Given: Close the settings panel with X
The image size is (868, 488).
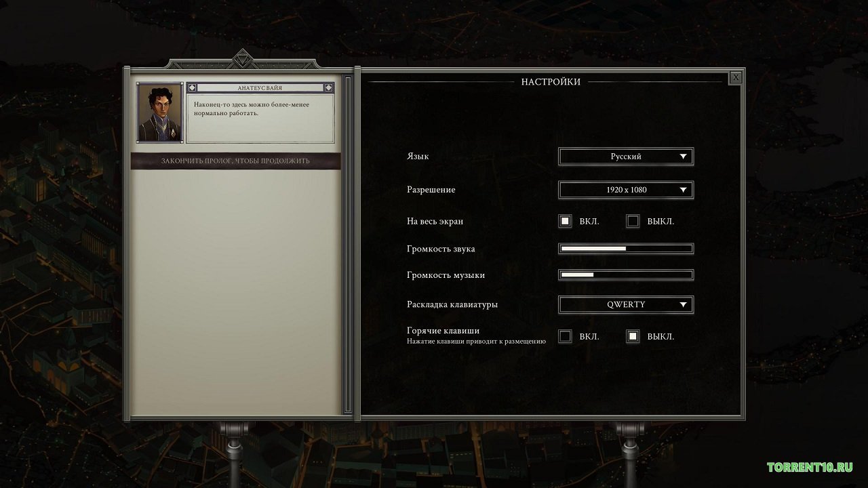Looking at the screenshot, I should click(x=736, y=77).
